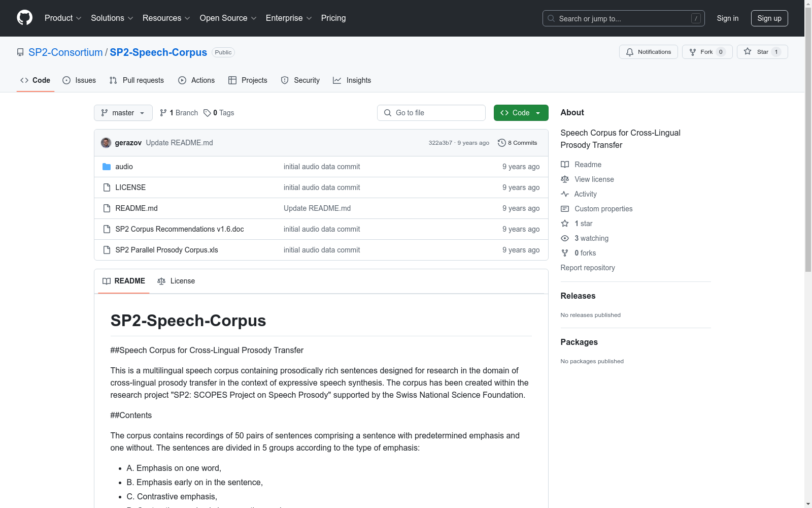Click the LICENSE file icon
The image size is (812, 508).
[x=107, y=187]
